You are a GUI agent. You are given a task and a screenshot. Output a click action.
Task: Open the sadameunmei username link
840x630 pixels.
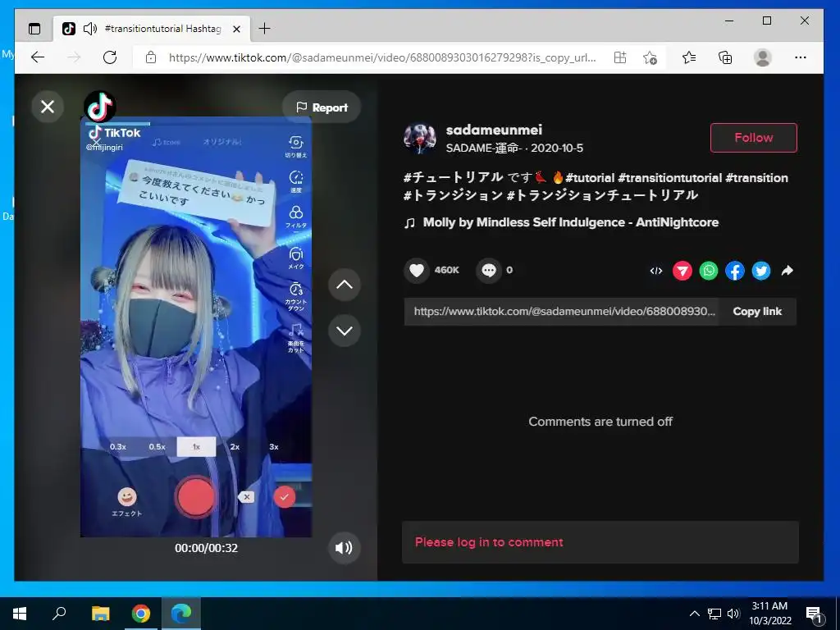(494, 130)
